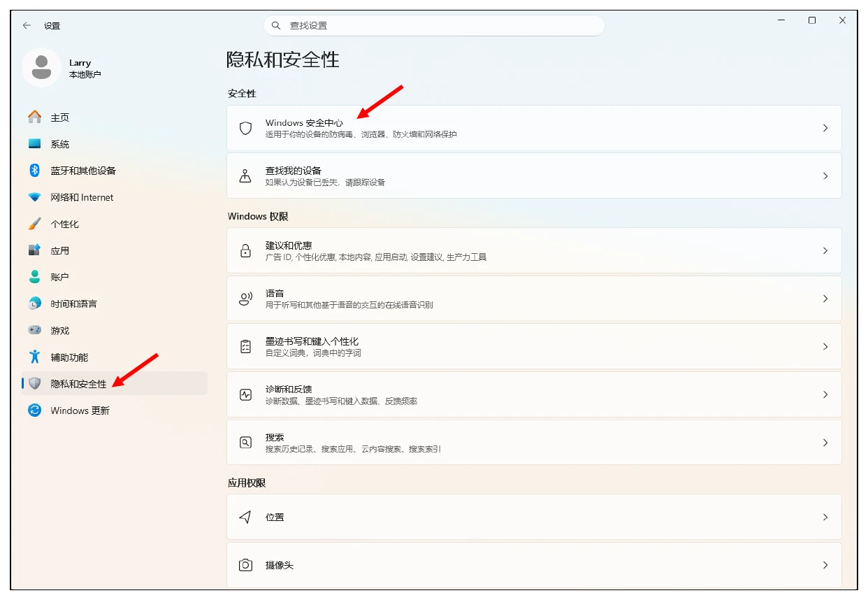Click the 建议和优惠 lock icon
Screen dimensions: 868x600
[x=245, y=250]
